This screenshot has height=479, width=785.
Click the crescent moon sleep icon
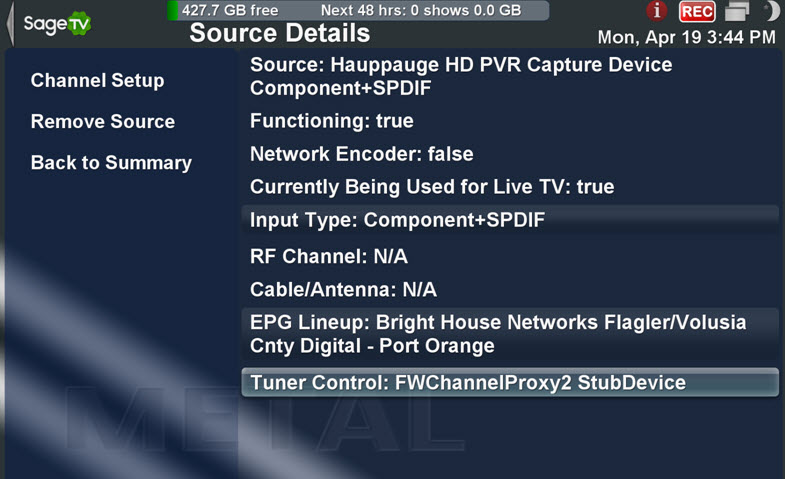coord(771,11)
